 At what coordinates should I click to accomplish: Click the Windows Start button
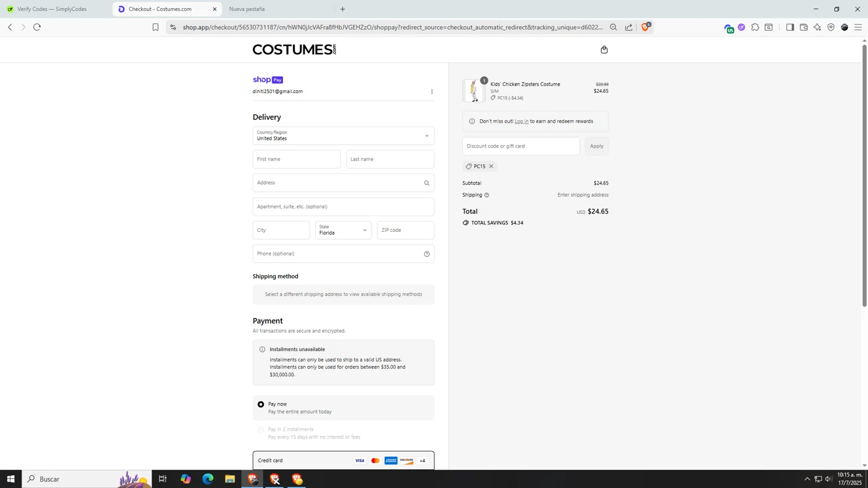[10, 479]
